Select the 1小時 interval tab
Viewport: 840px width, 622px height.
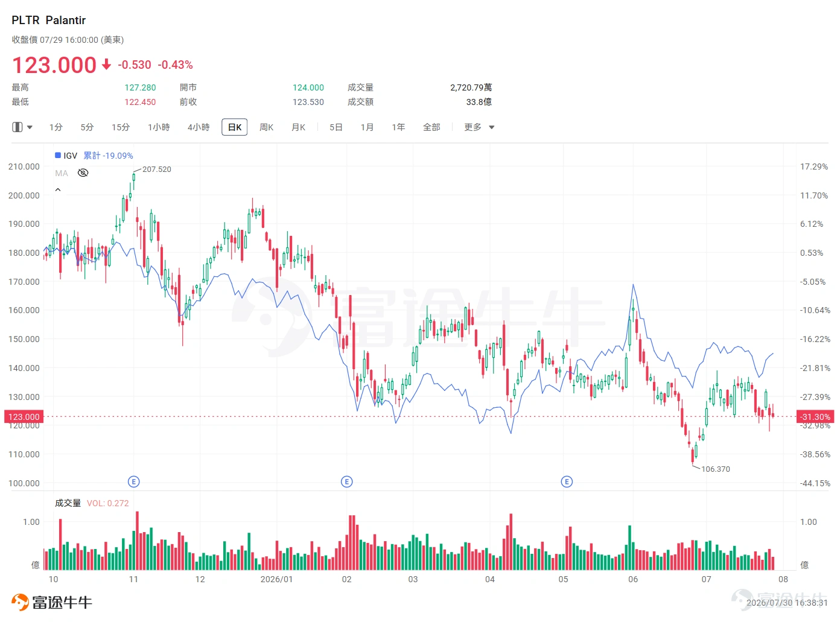159,127
